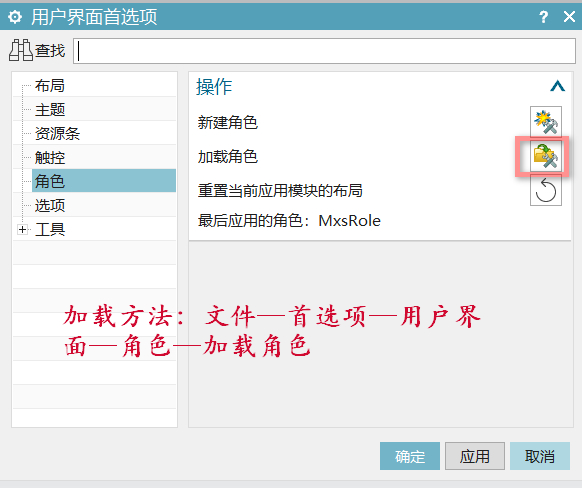
Task: Expand the 工具 tree node
Action: click(22, 229)
